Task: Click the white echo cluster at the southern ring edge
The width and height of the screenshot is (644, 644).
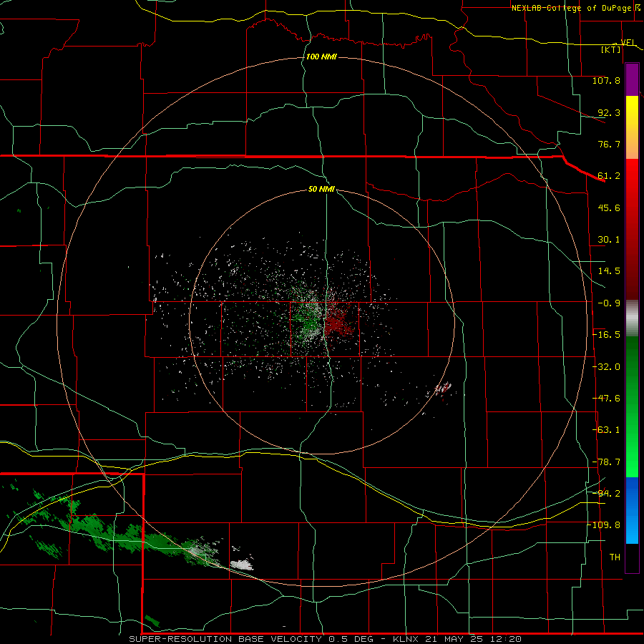Action: tap(242, 565)
